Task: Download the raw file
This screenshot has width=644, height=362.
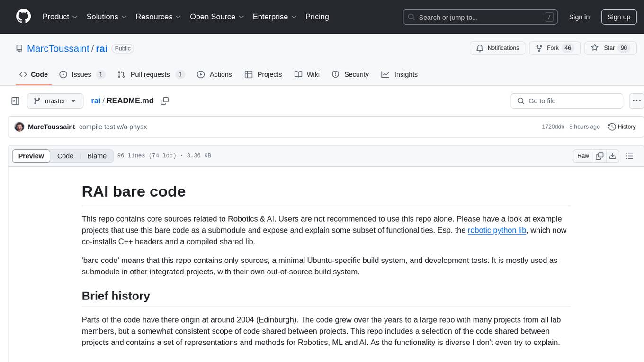Action: pyautogui.click(x=613, y=156)
